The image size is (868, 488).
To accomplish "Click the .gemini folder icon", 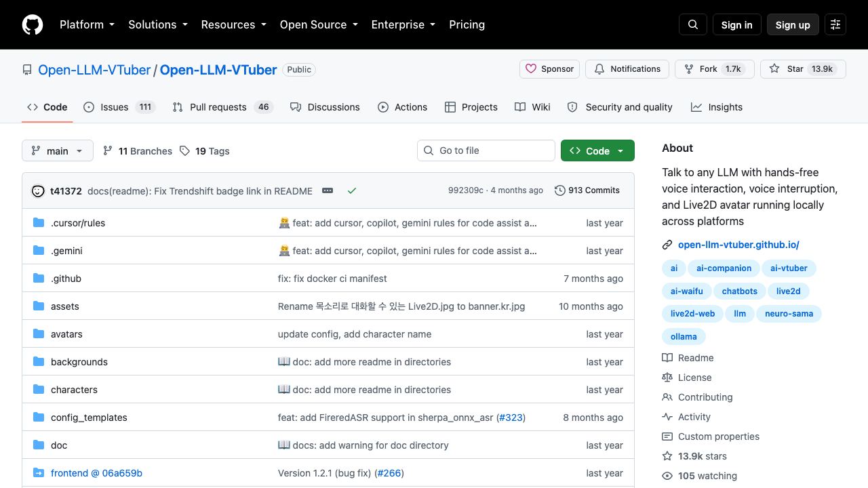I will [x=39, y=251].
